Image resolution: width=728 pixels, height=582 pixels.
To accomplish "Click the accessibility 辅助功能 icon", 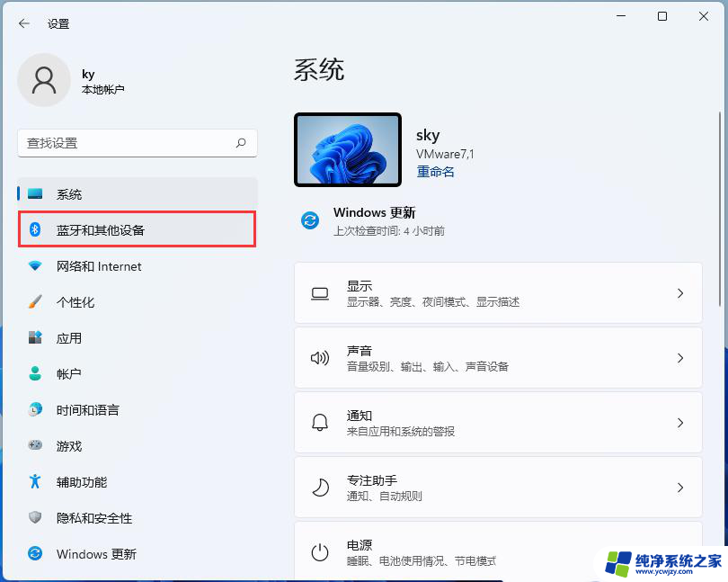I will [x=35, y=481].
